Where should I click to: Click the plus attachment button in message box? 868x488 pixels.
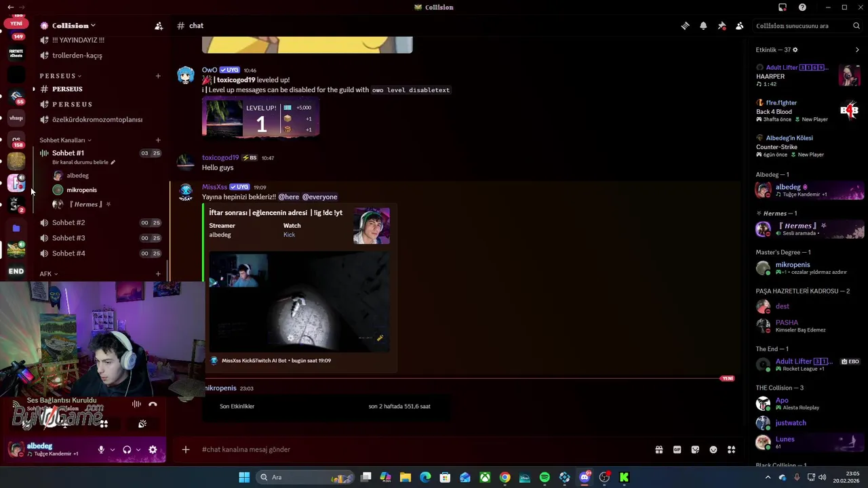[185, 449]
